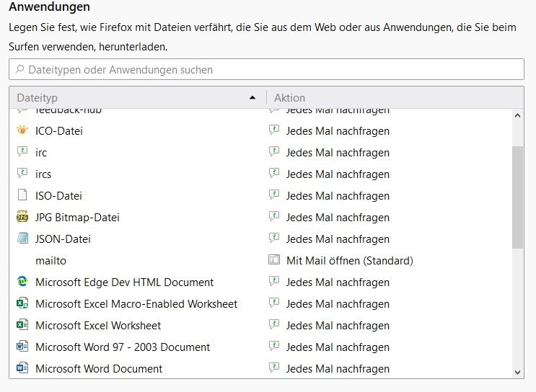This screenshot has height=392, width=536.
Task: Click the Excel Macro-Enabled Worksheet icon
Action: pos(22,304)
